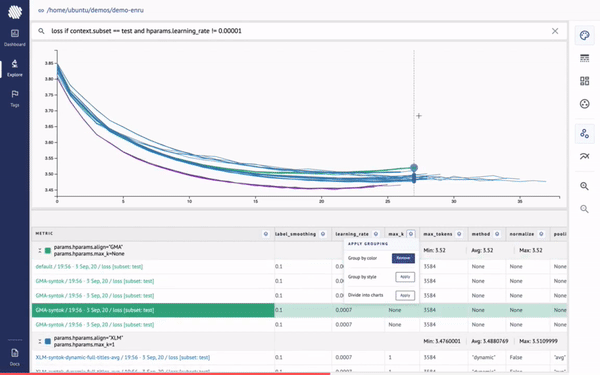This screenshot has height=375, width=600.
Task: Click the search magnifier icon
Action: [41, 31]
